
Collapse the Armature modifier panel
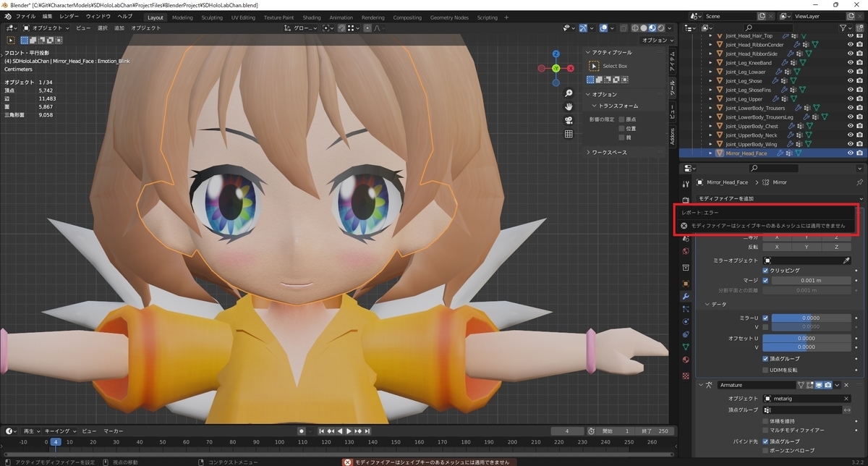click(701, 385)
